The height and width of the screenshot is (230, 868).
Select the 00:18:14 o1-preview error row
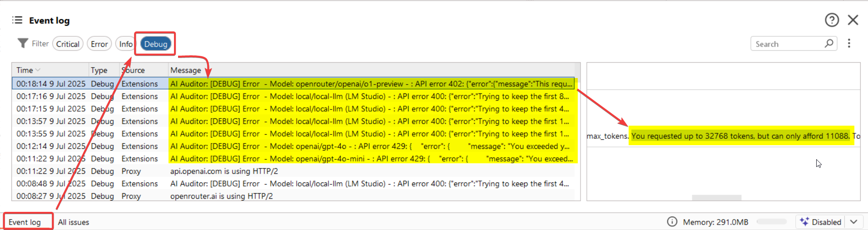point(293,83)
